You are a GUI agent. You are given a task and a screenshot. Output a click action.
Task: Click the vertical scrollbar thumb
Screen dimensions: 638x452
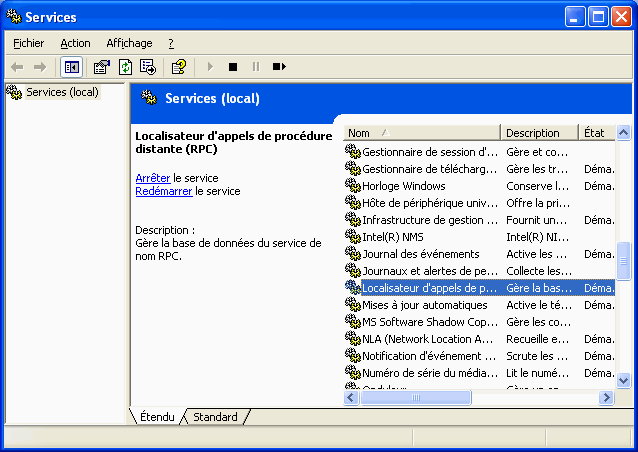[623, 261]
